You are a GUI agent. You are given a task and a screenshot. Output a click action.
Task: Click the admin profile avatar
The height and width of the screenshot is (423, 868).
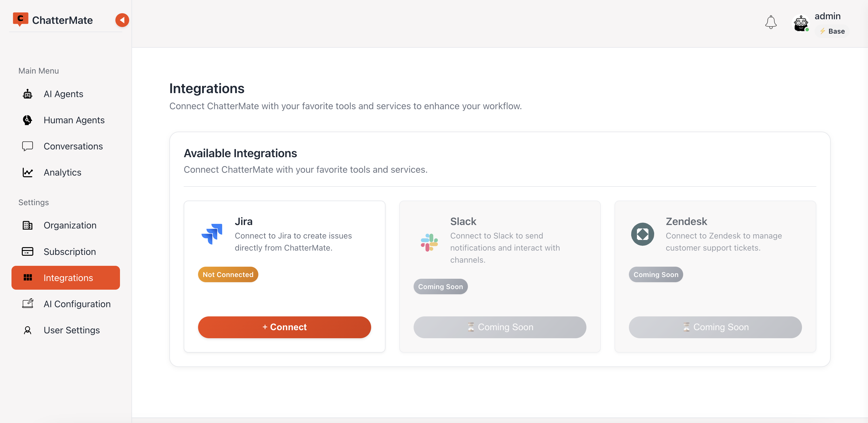pos(801,23)
